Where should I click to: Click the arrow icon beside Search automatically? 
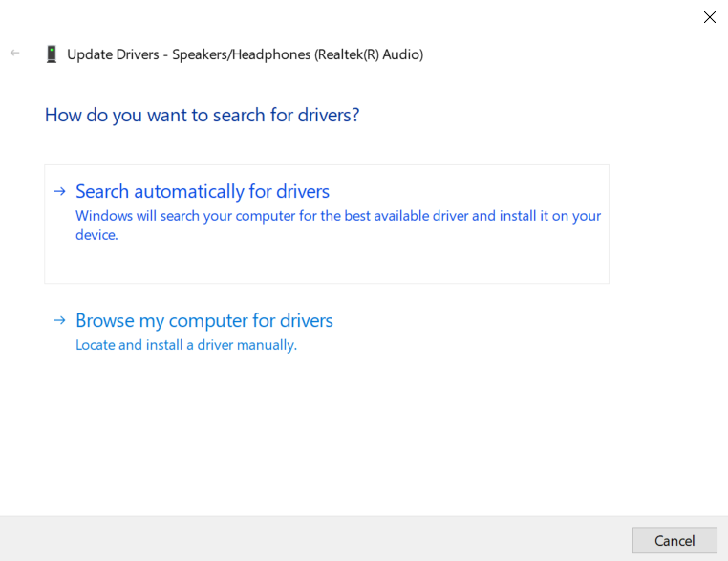click(59, 191)
